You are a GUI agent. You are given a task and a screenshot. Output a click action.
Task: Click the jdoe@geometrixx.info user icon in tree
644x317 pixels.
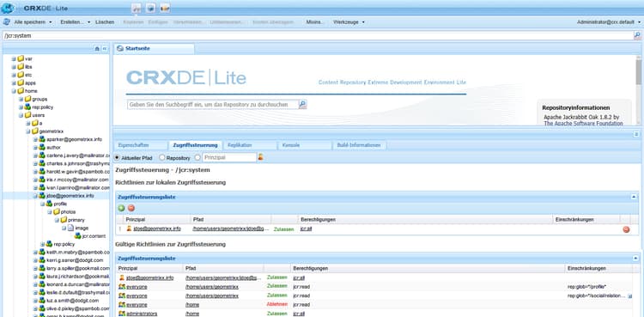(42, 196)
